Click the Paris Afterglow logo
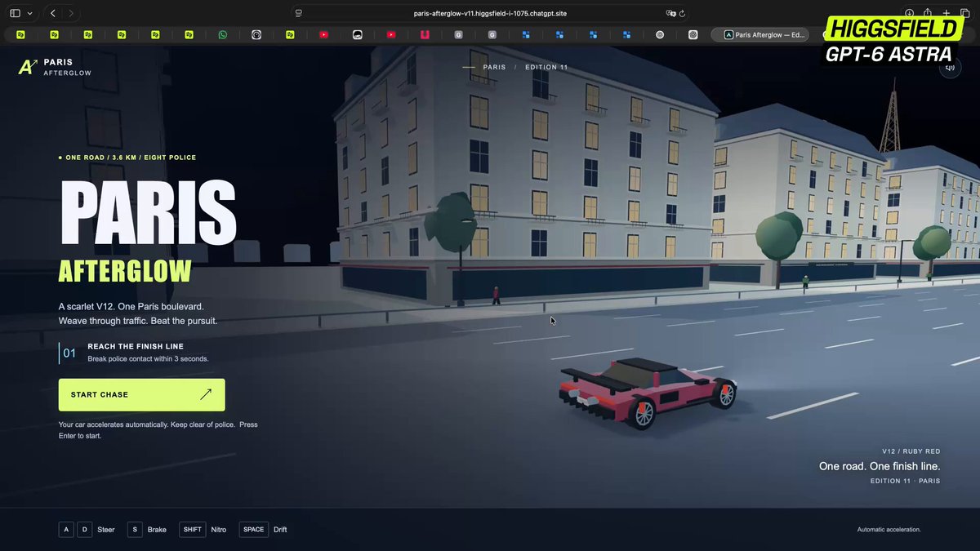The width and height of the screenshot is (980, 551). pyautogui.click(x=55, y=67)
